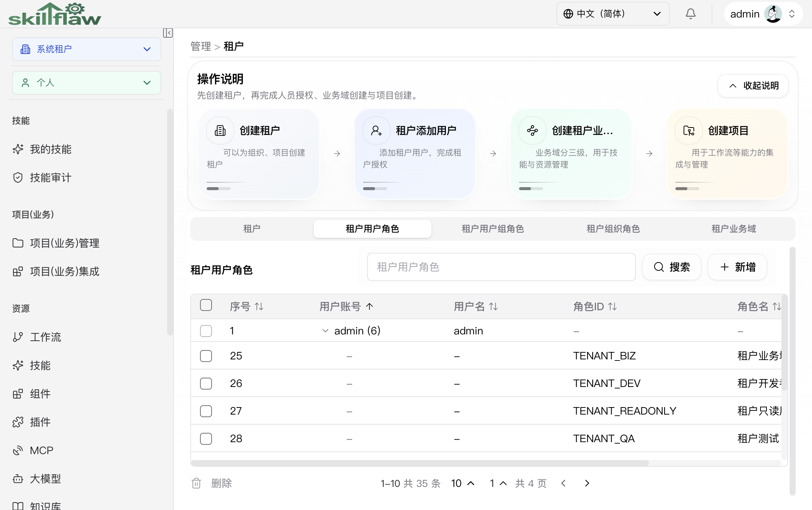The height and width of the screenshot is (510, 812).
Task: Check row 27 TENANT_READONLY checkbox
Action: coord(206,411)
